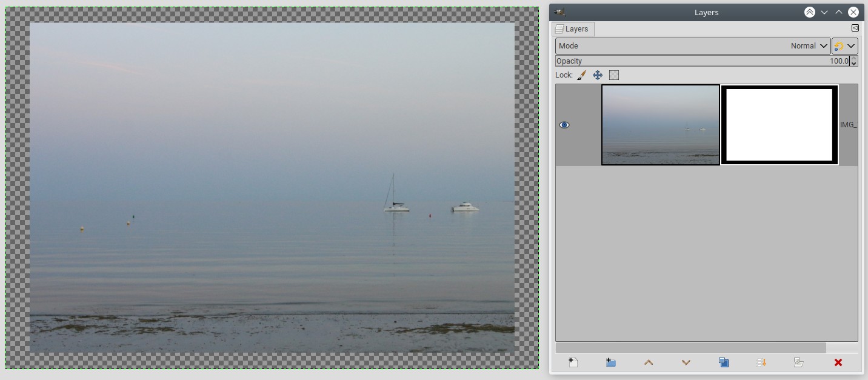Click the Layers window shade-up double chevron
The width and height of the screenshot is (868, 380).
(810, 12)
